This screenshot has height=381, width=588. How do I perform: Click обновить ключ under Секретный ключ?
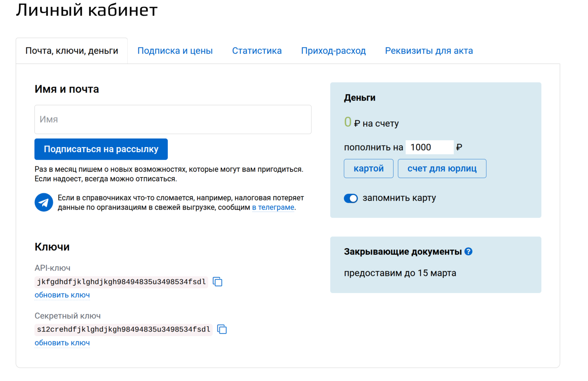point(62,343)
